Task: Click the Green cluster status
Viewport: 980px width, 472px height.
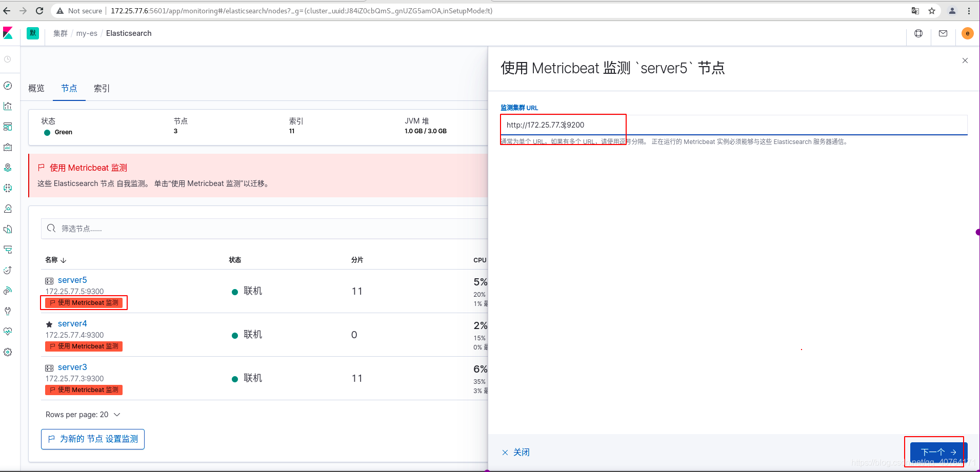Action: pos(58,132)
